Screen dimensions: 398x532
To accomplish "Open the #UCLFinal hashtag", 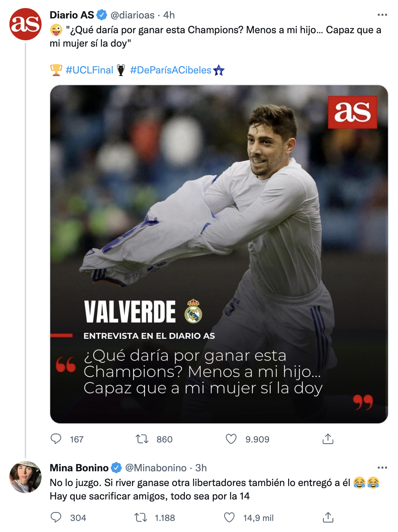I will coord(89,70).
